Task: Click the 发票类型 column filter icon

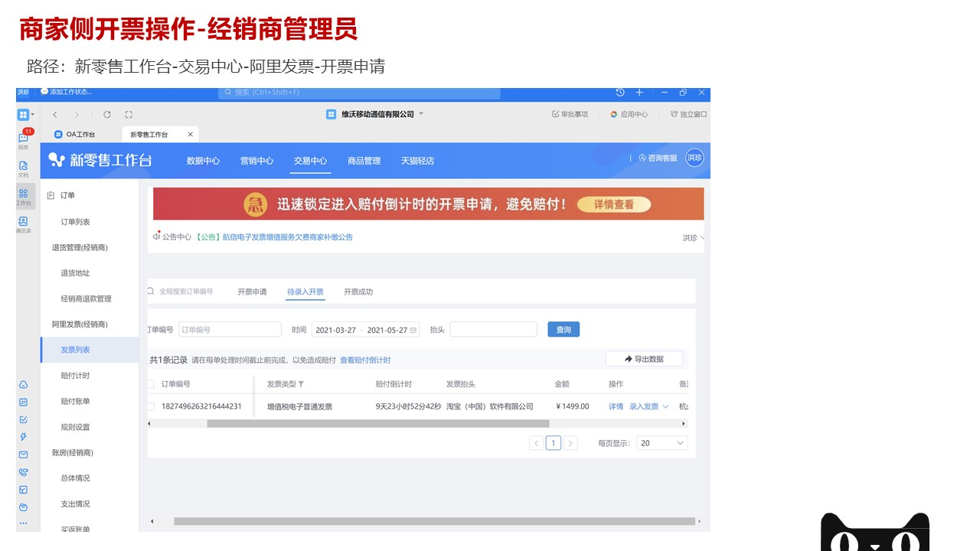Action: coord(301,384)
